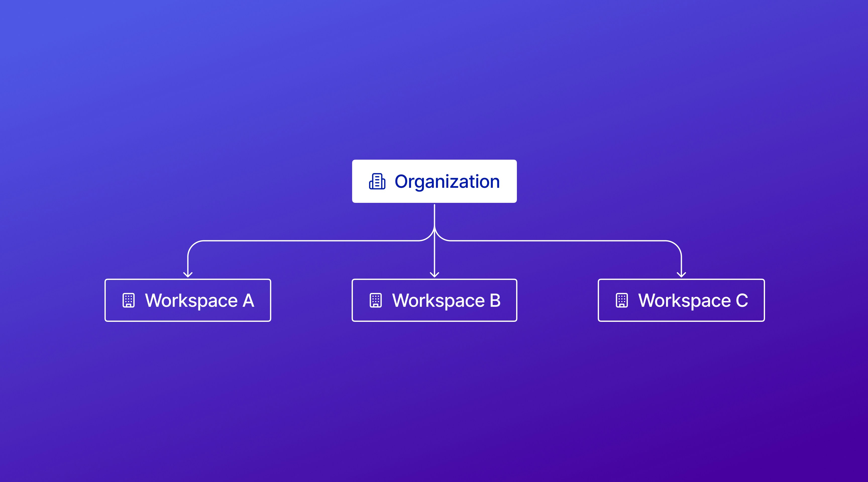Click the Workspace A building icon
Image resolution: width=868 pixels, height=482 pixels.
pyautogui.click(x=128, y=300)
